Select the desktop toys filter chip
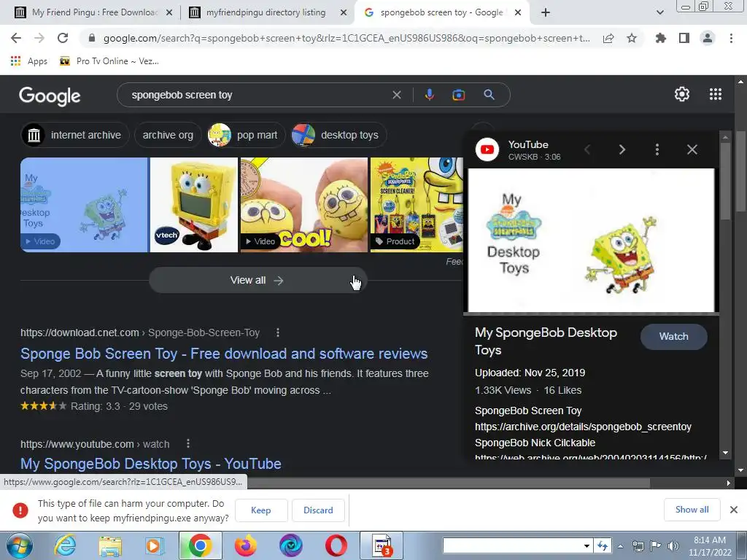This screenshot has width=747, height=560. point(338,135)
